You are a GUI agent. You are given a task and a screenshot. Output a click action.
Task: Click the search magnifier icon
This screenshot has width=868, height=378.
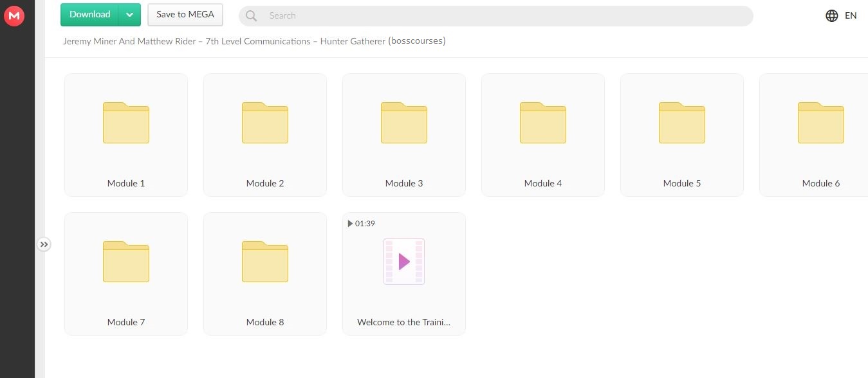(x=252, y=16)
